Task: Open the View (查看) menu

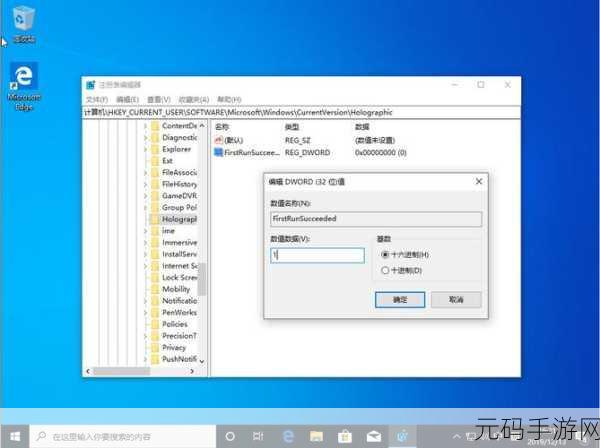Action: (x=159, y=99)
